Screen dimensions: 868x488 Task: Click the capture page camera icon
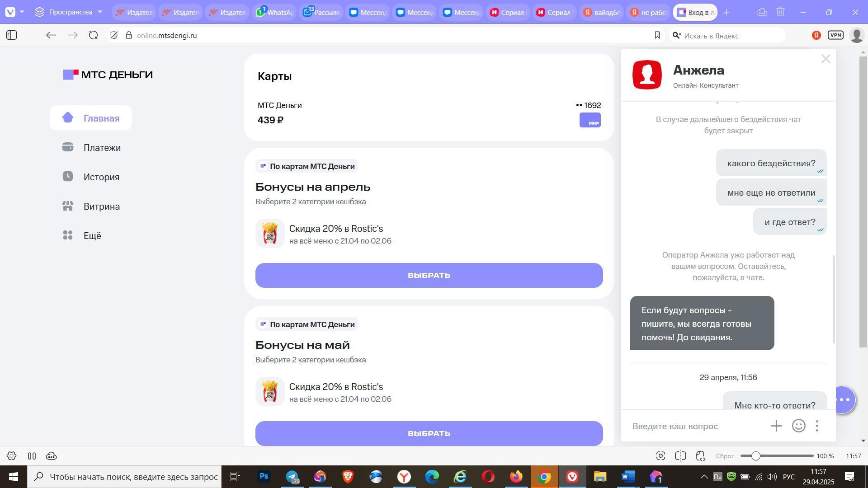pos(660,456)
